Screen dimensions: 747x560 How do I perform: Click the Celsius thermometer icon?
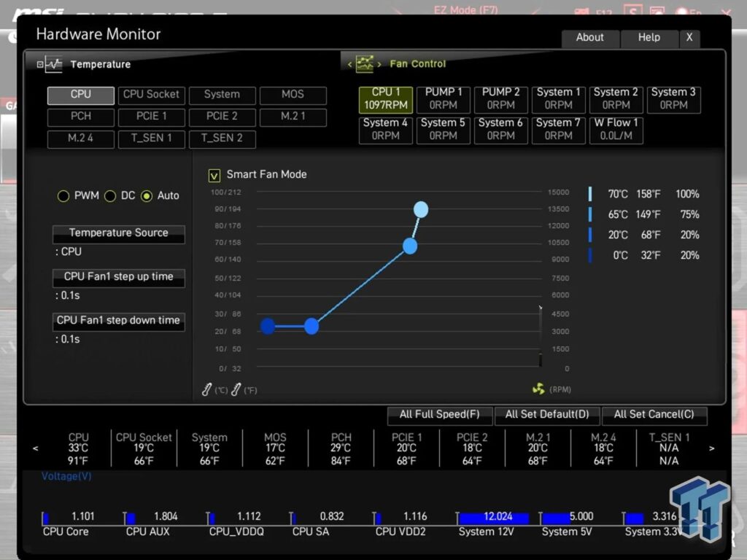(x=206, y=390)
